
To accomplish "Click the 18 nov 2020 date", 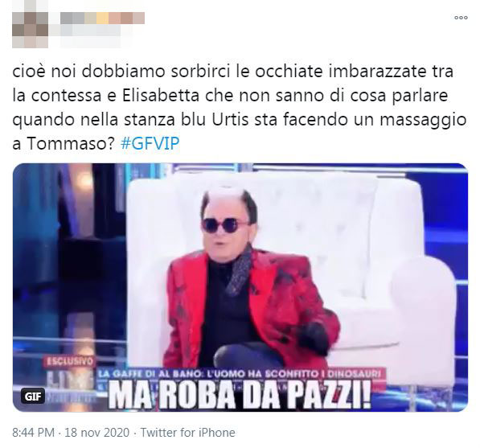I will [97, 433].
